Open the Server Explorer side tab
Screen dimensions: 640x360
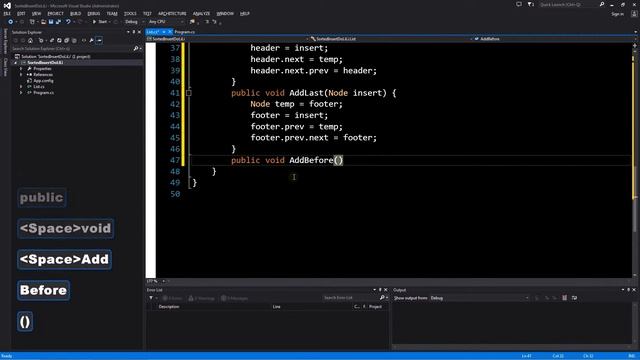(x=5, y=40)
